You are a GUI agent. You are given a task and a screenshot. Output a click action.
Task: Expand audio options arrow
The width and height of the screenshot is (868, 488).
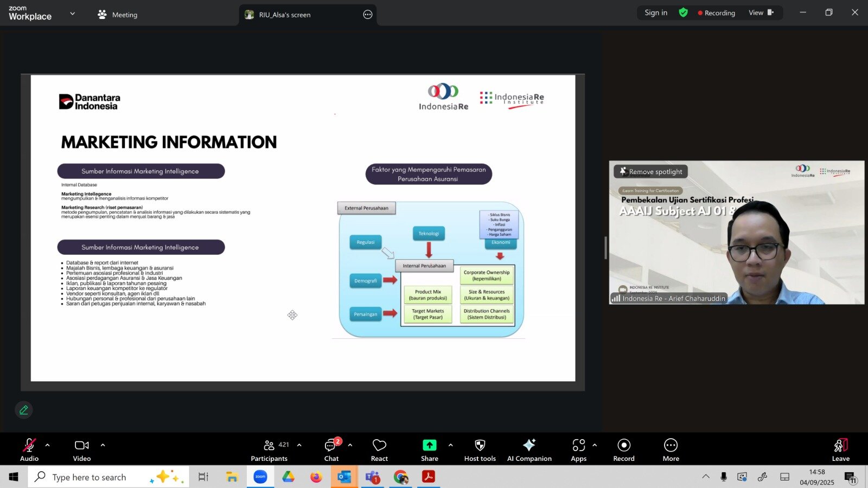(48, 445)
